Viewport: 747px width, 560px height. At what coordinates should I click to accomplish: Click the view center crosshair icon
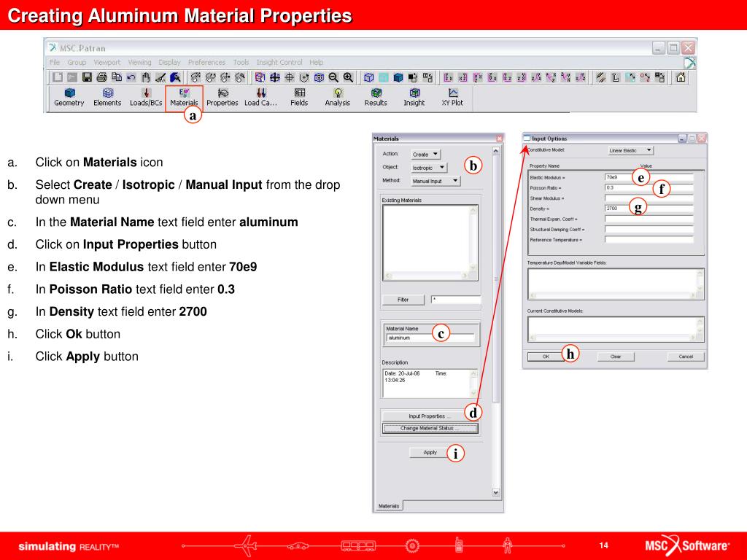coord(289,77)
